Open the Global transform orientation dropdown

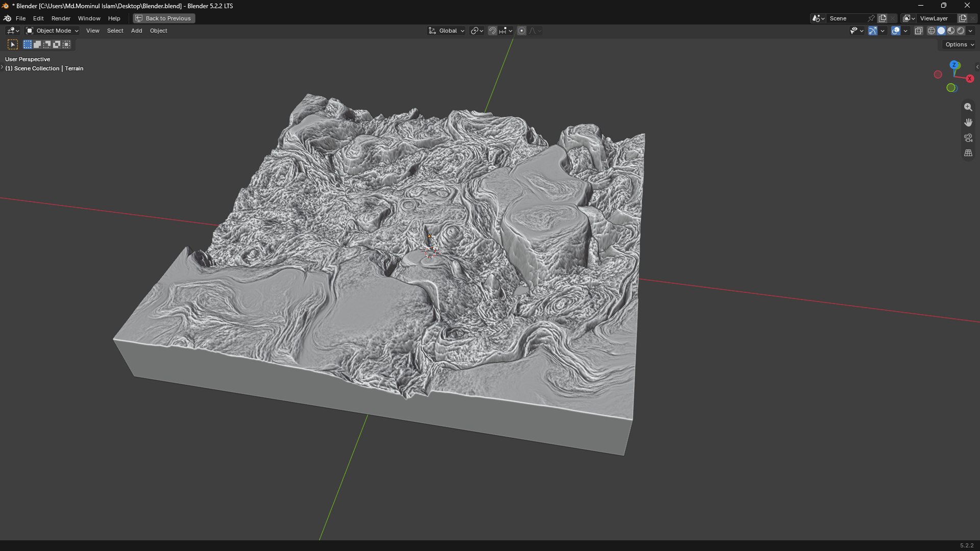(x=446, y=31)
